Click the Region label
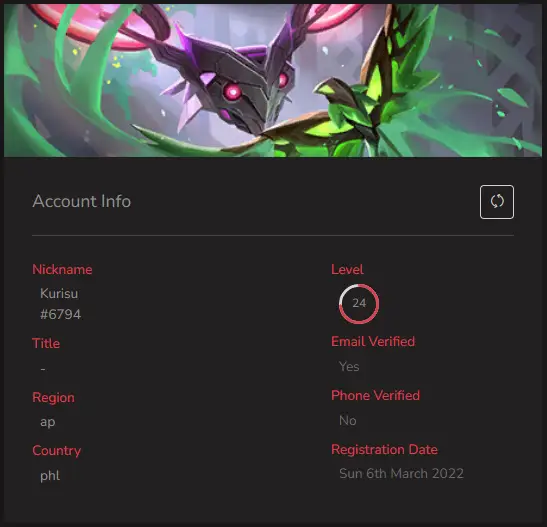Image resolution: width=547 pixels, height=527 pixels. pos(53,398)
